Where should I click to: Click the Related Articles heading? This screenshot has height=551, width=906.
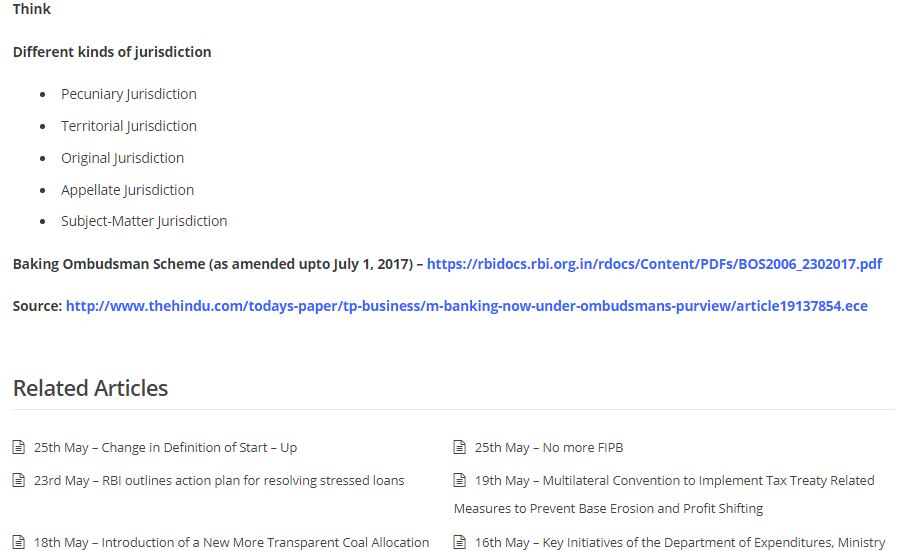[x=90, y=388]
